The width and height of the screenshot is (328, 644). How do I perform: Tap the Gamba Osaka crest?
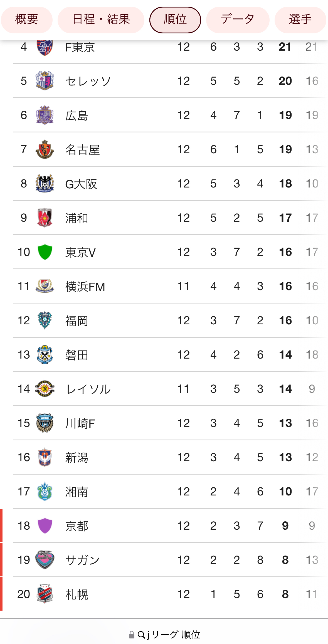click(x=45, y=183)
